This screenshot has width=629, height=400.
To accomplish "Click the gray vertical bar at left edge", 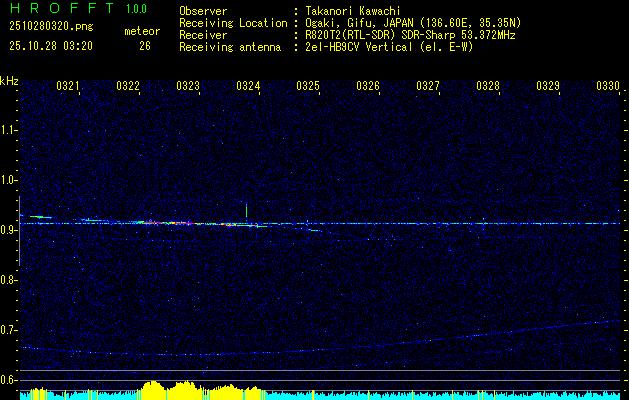I will click(x=19, y=231).
